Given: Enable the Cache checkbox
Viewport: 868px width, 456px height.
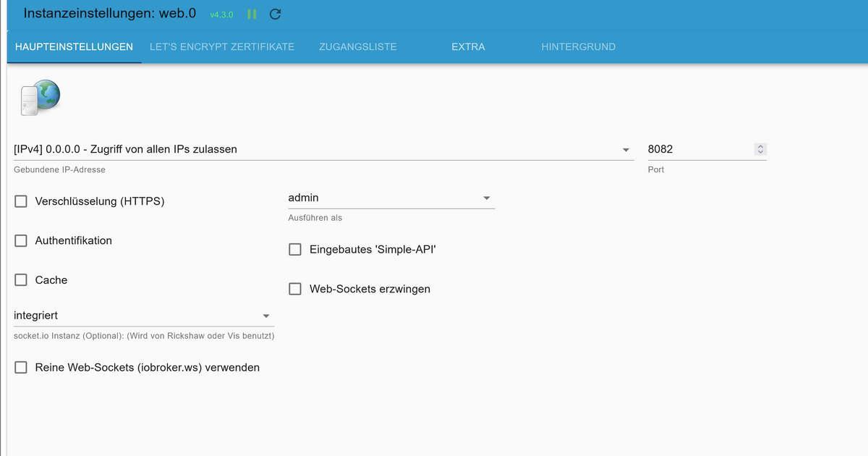Looking at the screenshot, I should point(21,280).
